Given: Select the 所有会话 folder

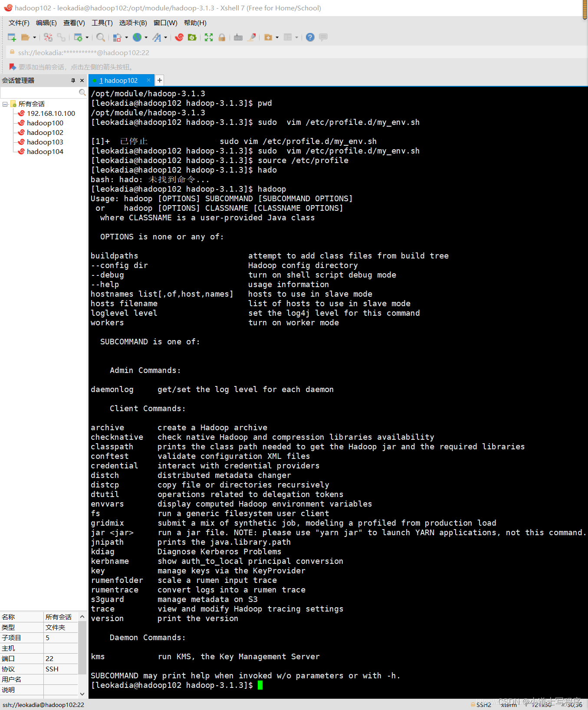Looking at the screenshot, I should (31, 104).
